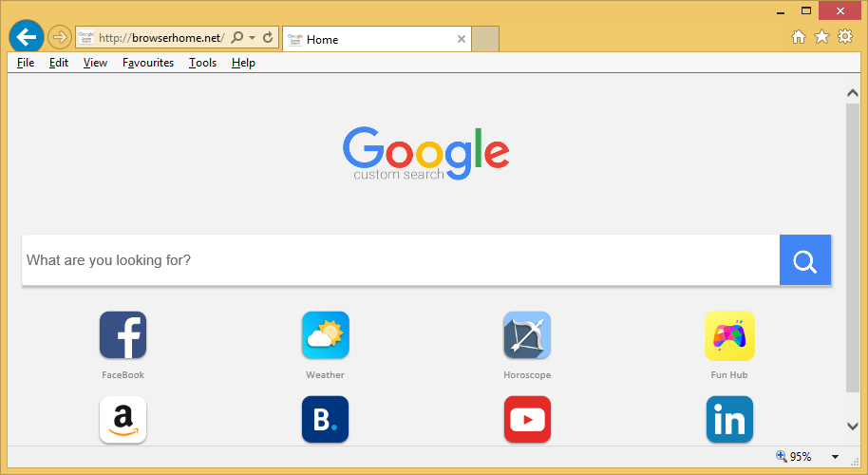Click the browser Back arrow button

[26, 37]
